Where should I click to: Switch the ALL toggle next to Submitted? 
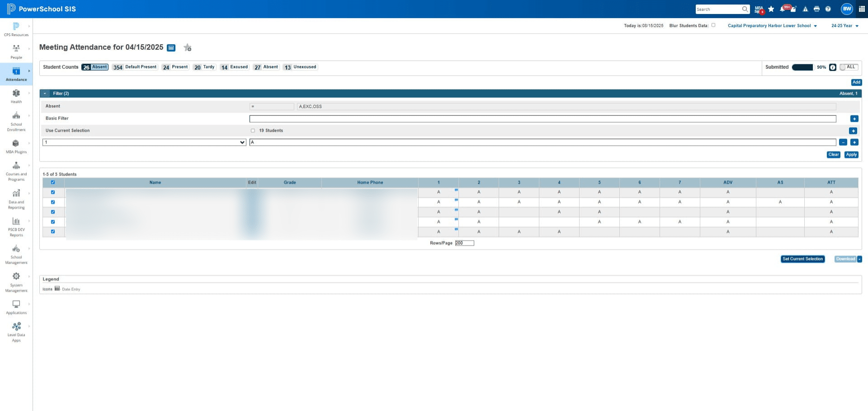click(x=849, y=67)
